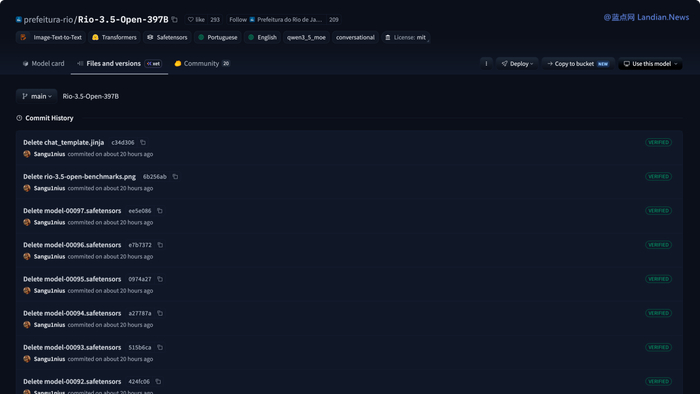
Task: Copy commit hash 0974a27
Action: 160,279
